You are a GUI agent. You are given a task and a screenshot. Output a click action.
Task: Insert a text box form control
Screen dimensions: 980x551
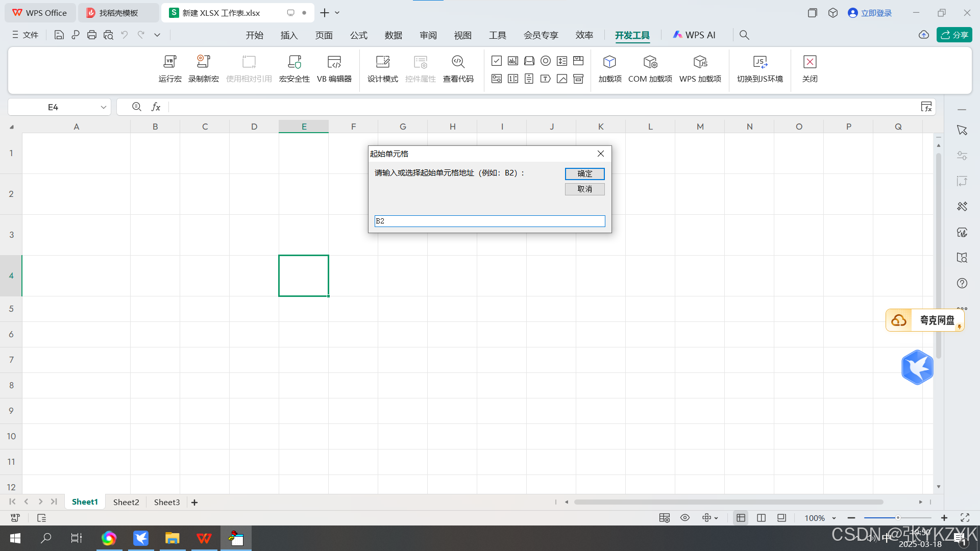click(513, 61)
